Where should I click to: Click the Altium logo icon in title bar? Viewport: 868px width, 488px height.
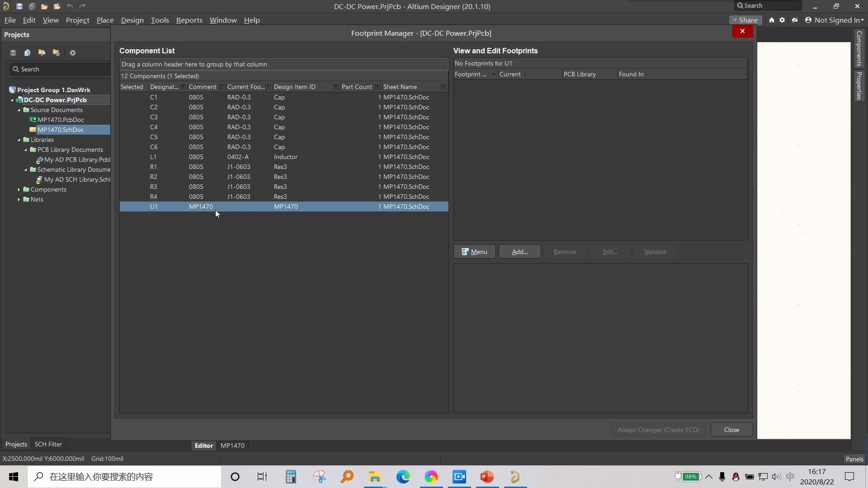click(6, 6)
